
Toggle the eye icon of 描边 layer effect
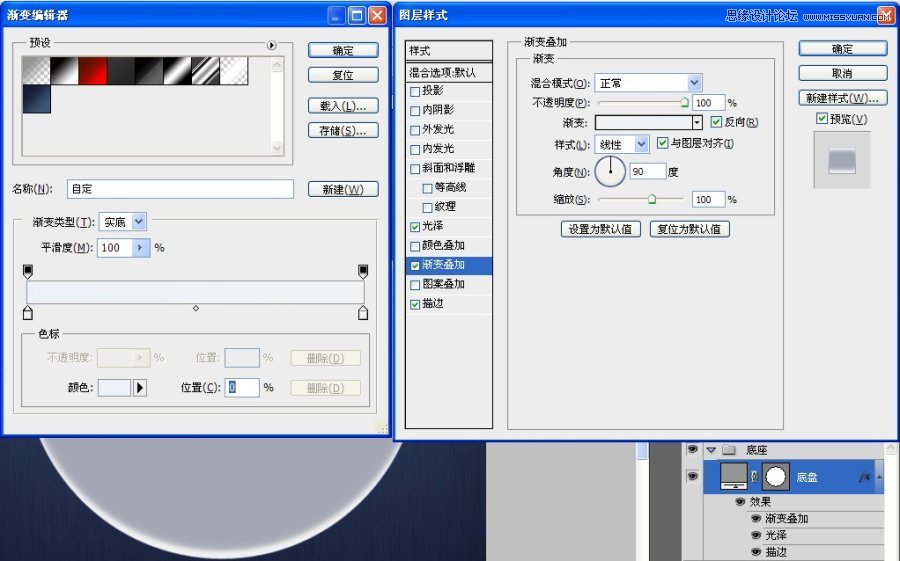756,552
